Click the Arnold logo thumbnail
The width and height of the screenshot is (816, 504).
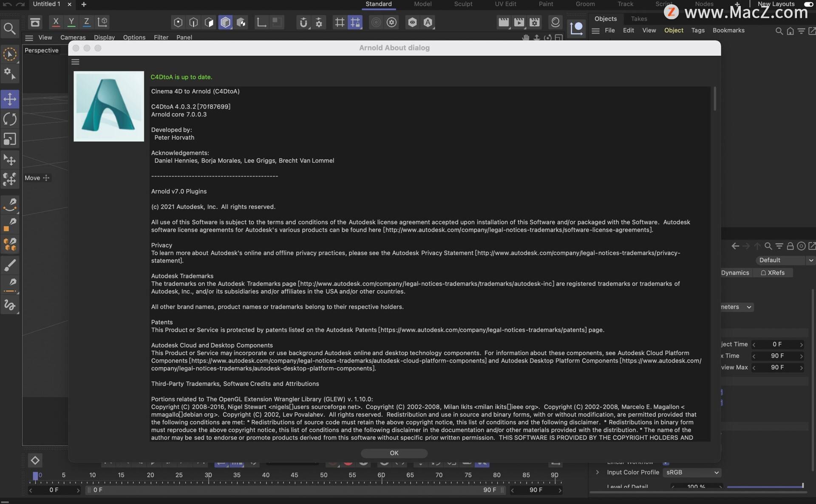(109, 106)
